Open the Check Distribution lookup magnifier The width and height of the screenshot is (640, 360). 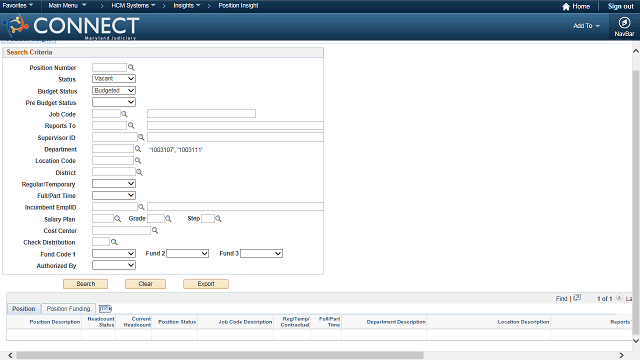tap(114, 242)
